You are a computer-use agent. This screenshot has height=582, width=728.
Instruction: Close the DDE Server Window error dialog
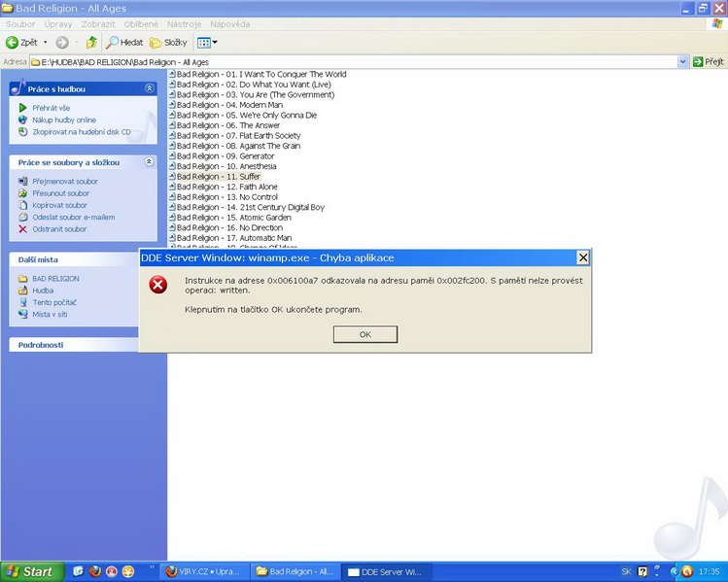pyautogui.click(x=582, y=257)
